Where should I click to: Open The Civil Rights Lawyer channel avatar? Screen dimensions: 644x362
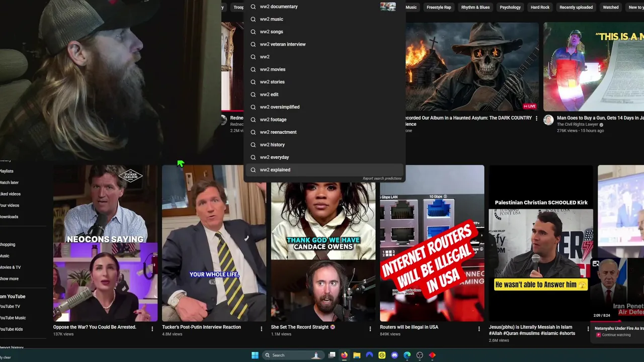[548, 120]
